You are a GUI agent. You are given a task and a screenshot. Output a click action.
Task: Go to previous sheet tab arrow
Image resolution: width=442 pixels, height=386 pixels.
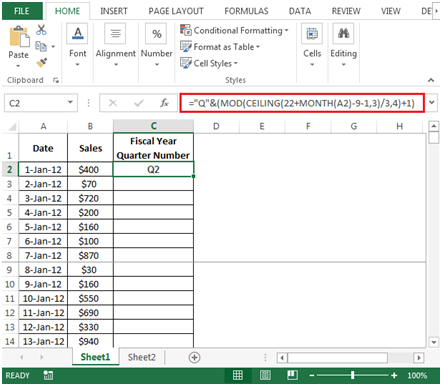22,357
